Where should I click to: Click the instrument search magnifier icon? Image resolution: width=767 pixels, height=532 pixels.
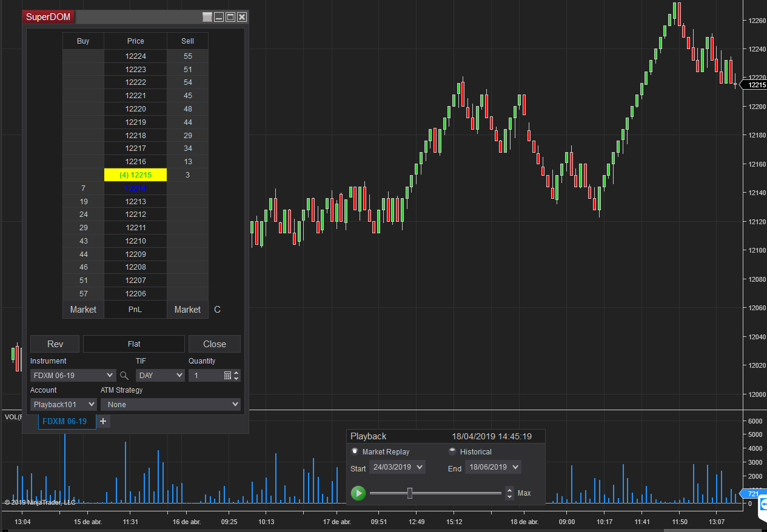point(124,376)
